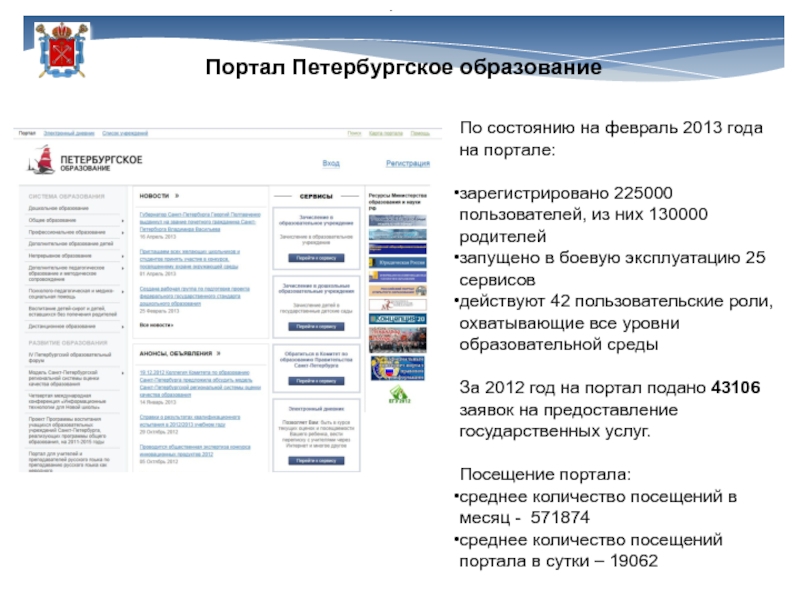Open the Юридическая Россия banner

click(x=397, y=262)
